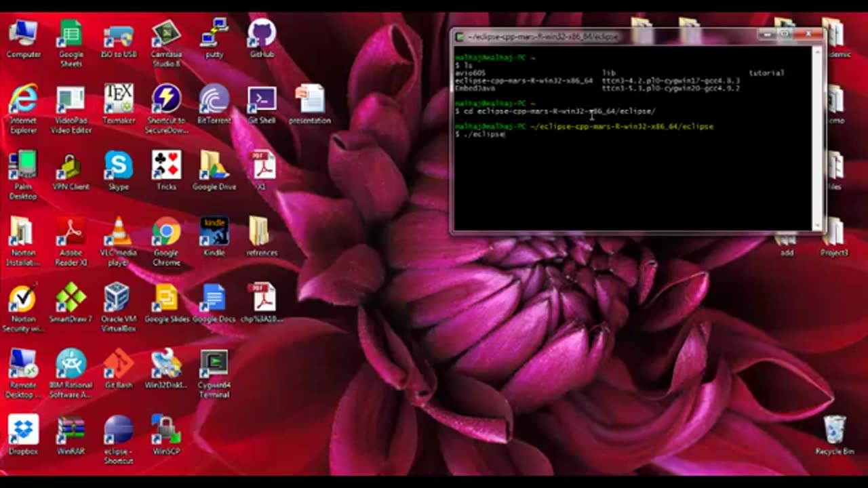Select the Texmaker icon
This screenshot has height=488, width=868.
coord(119,104)
